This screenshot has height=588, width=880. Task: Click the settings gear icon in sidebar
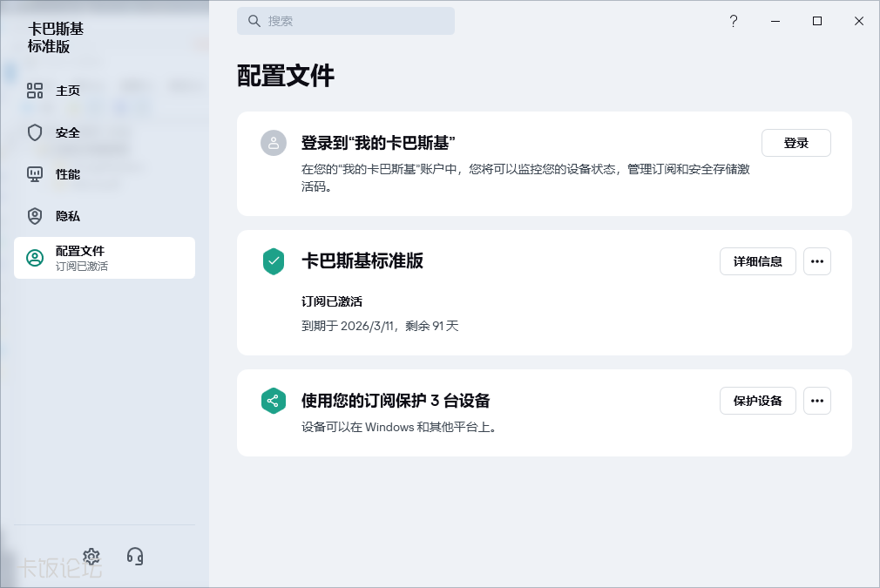point(91,557)
